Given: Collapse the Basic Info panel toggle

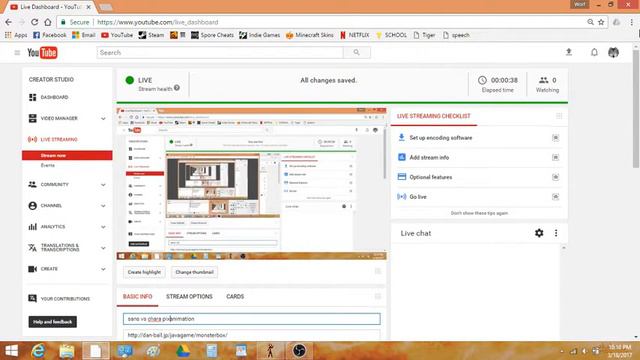Looking at the screenshot, I should point(378,296).
